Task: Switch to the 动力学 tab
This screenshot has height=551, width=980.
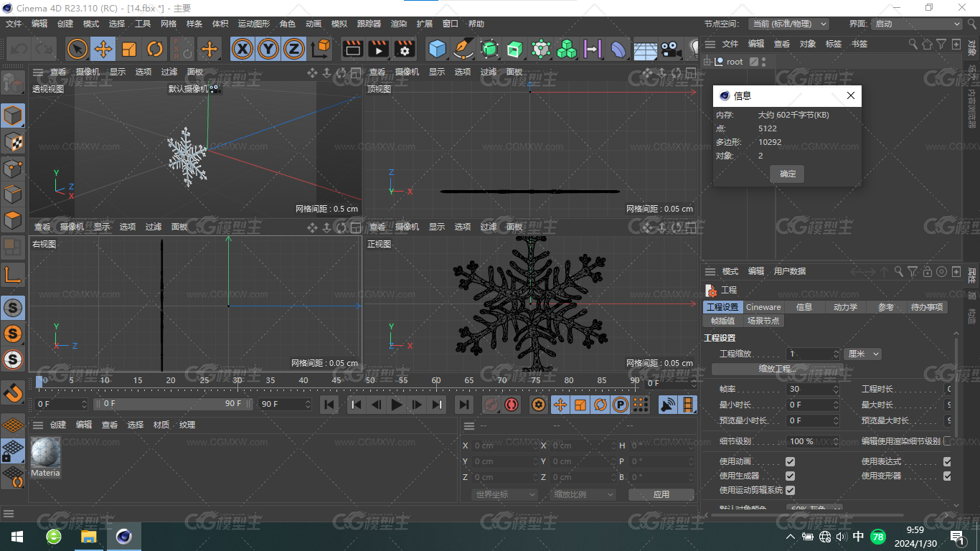Action: 845,307
